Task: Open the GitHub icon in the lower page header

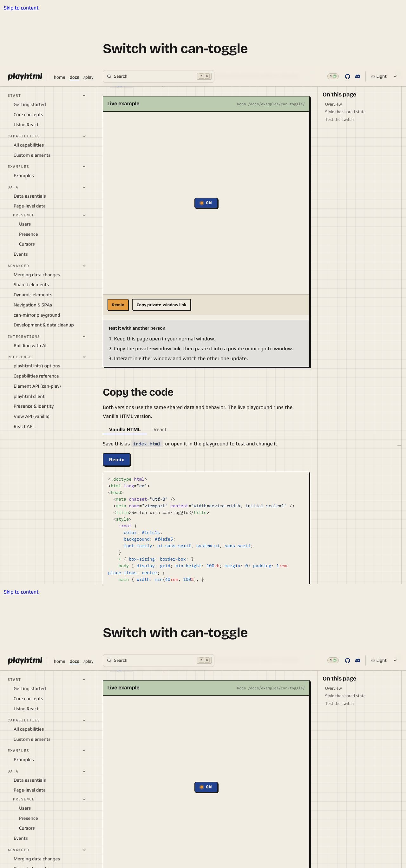Action: click(347, 661)
